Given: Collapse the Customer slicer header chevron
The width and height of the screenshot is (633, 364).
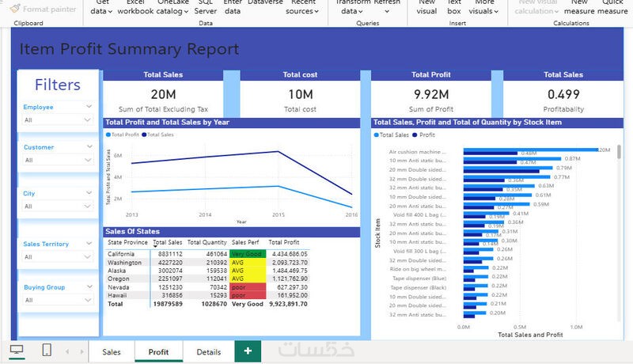Looking at the screenshot, I should [x=89, y=146].
